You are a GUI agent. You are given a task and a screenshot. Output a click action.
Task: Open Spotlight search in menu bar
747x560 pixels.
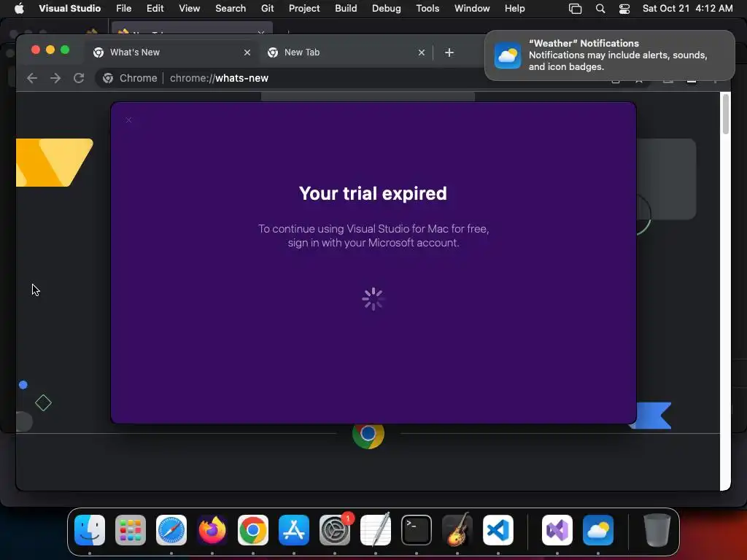600,9
